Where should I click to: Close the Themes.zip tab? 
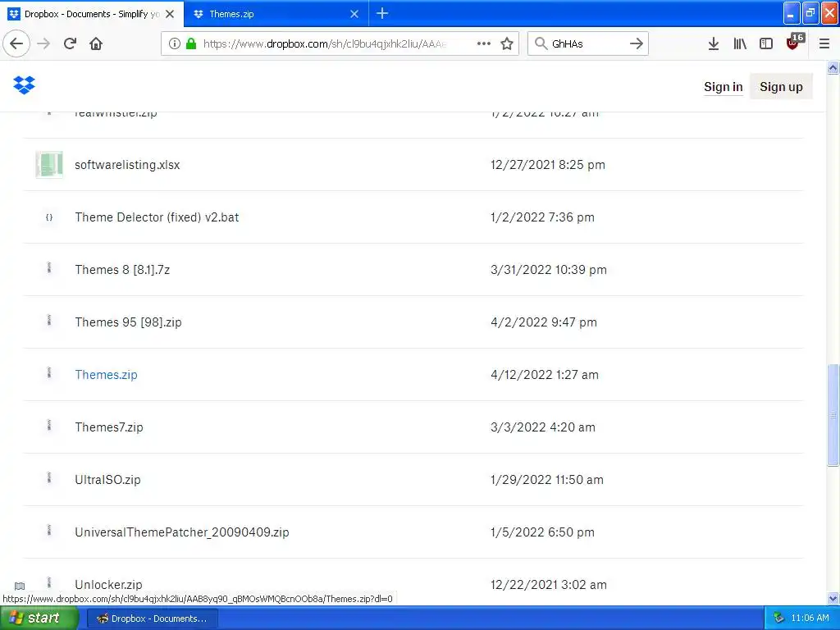[x=354, y=14]
